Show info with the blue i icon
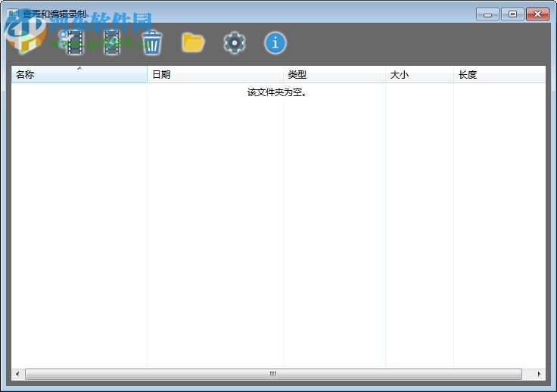 275,43
